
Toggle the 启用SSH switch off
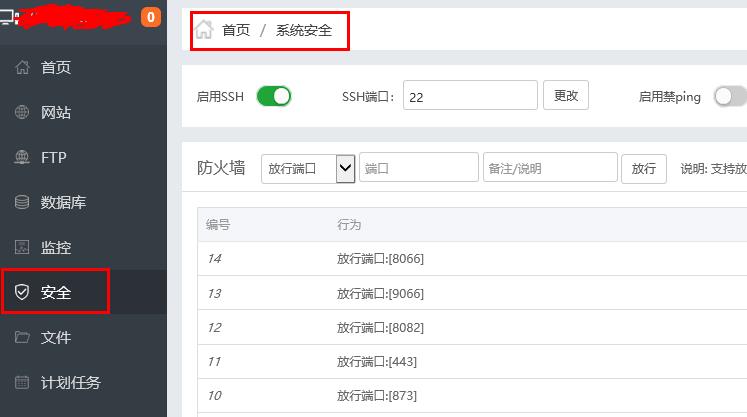273,96
